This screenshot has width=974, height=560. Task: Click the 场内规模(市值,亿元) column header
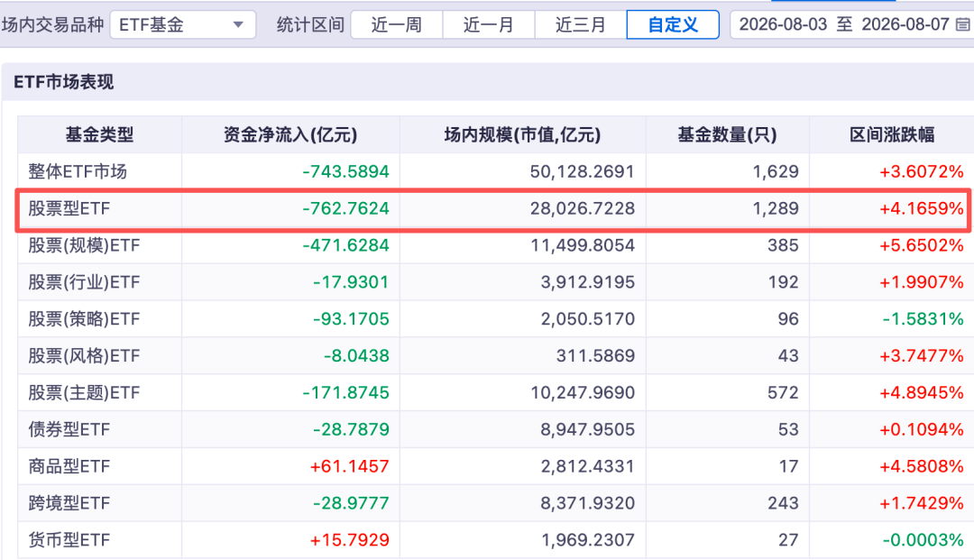click(522, 134)
